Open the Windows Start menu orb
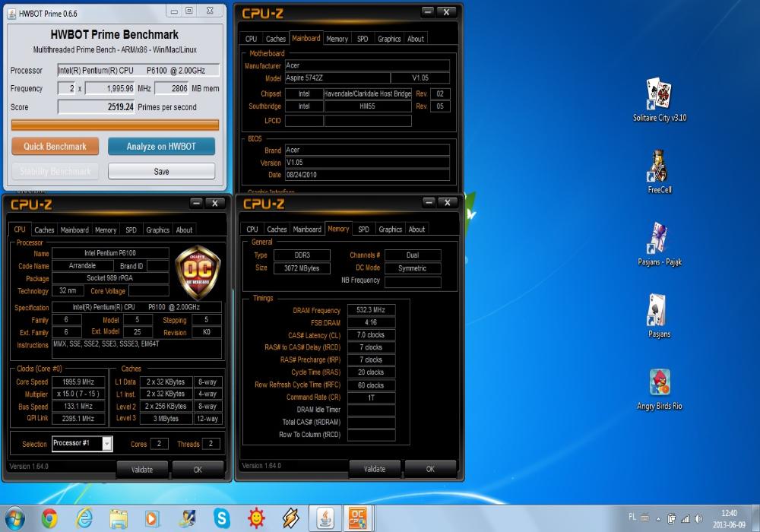Viewport: 760px width, 532px height. click(x=14, y=518)
